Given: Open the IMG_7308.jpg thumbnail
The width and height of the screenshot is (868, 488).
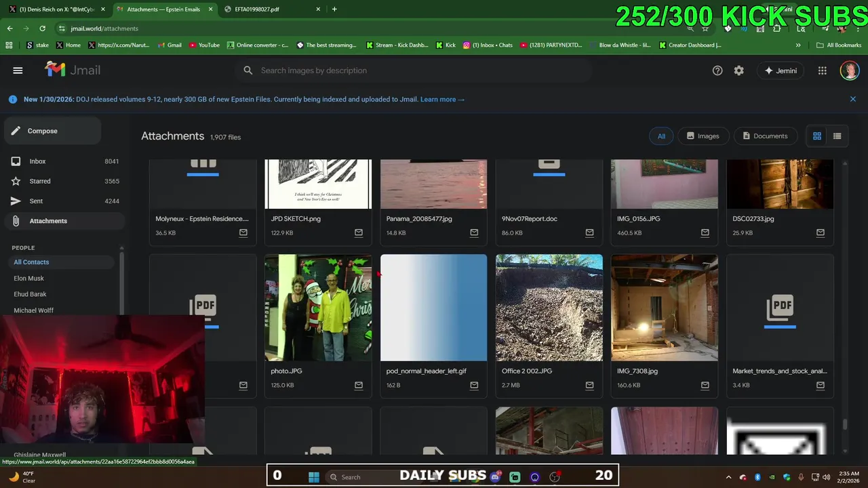Looking at the screenshot, I should (x=665, y=308).
